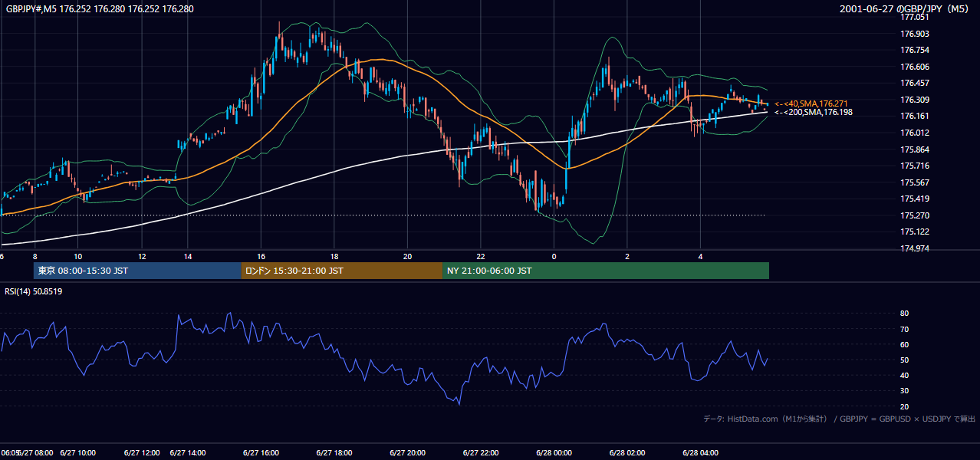980x460 pixels.
Task: Select the 176.161 price axis label
Action: [x=915, y=116]
